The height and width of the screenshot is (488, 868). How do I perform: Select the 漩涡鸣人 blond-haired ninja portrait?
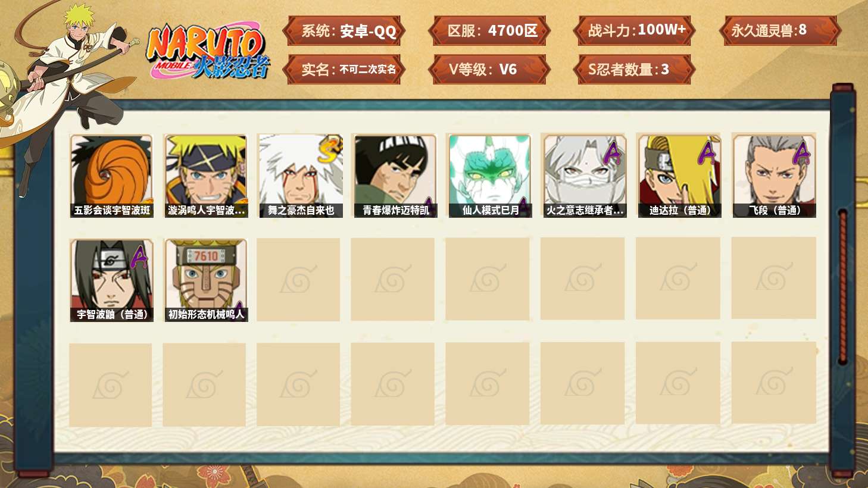click(x=206, y=176)
